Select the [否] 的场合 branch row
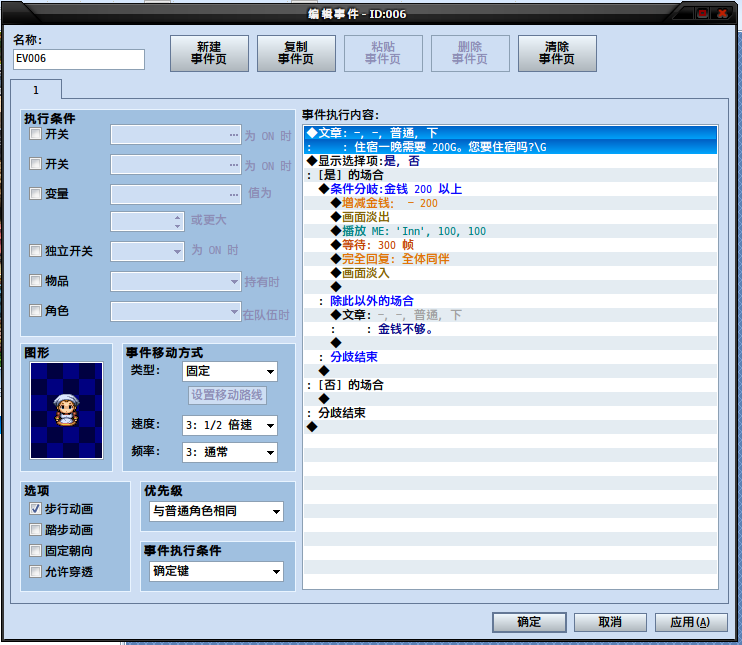This screenshot has width=742, height=645. coord(510,385)
